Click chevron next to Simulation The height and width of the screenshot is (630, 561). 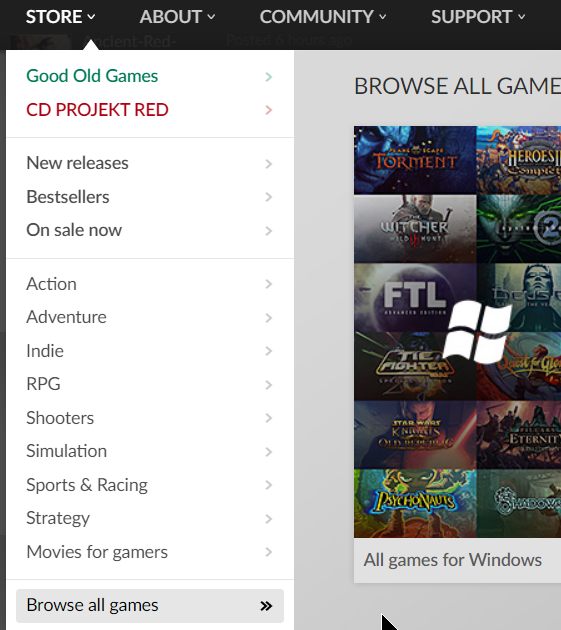tap(269, 452)
